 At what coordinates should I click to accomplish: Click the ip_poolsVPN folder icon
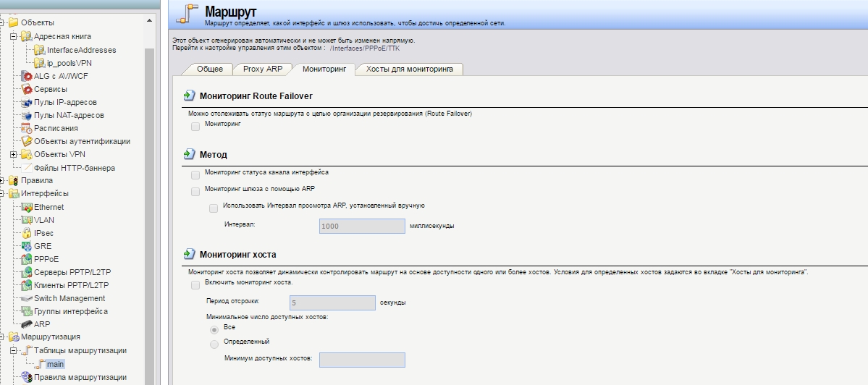(x=39, y=63)
